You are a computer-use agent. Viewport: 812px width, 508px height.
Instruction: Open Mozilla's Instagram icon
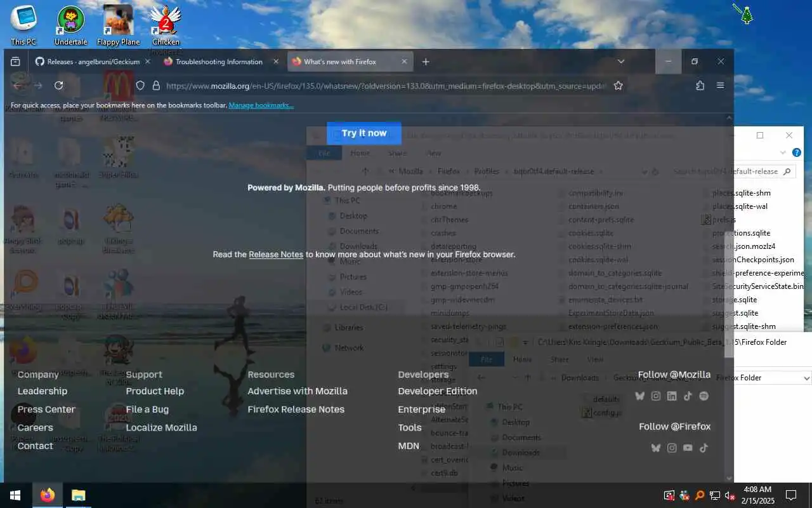[x=655, y=396]
